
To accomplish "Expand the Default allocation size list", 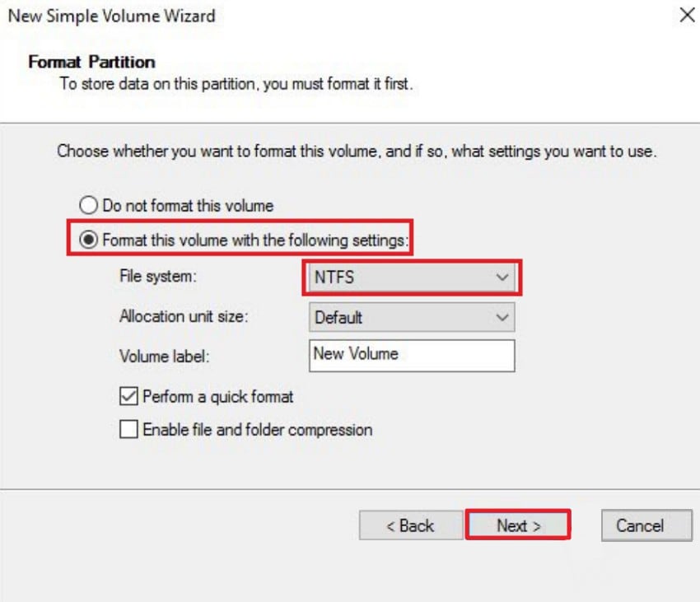I will [x=502, y=317].
